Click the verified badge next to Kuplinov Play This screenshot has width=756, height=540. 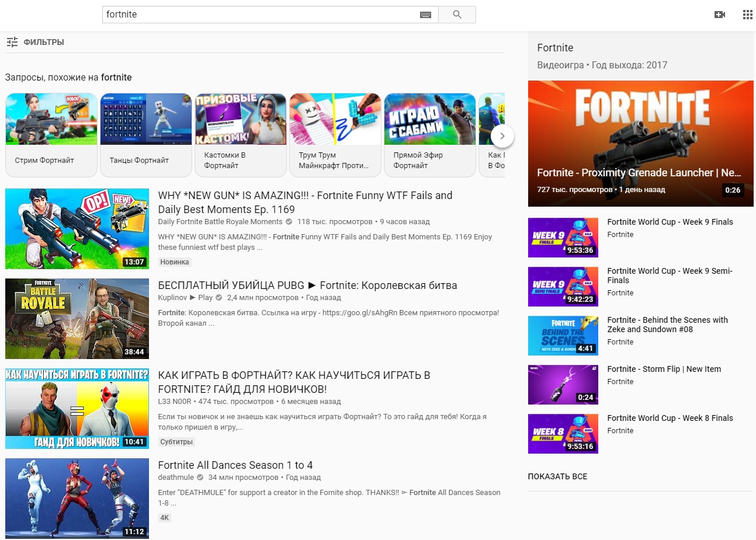click(219, 298)
